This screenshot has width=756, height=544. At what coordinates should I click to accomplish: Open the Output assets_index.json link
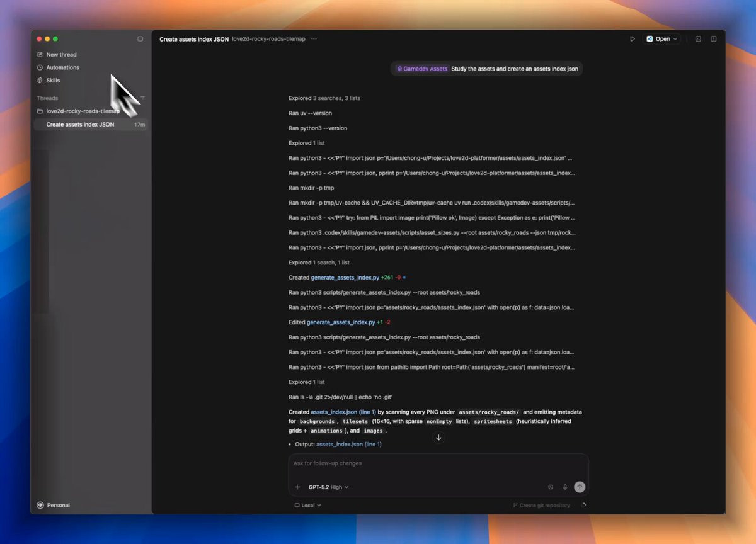coord(349,445)
